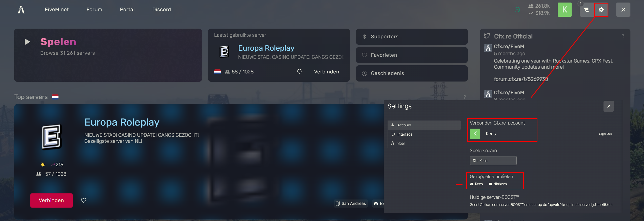Open Europa Roleplay top server title
The image size is (644, 221).
[x=122, y=122]
